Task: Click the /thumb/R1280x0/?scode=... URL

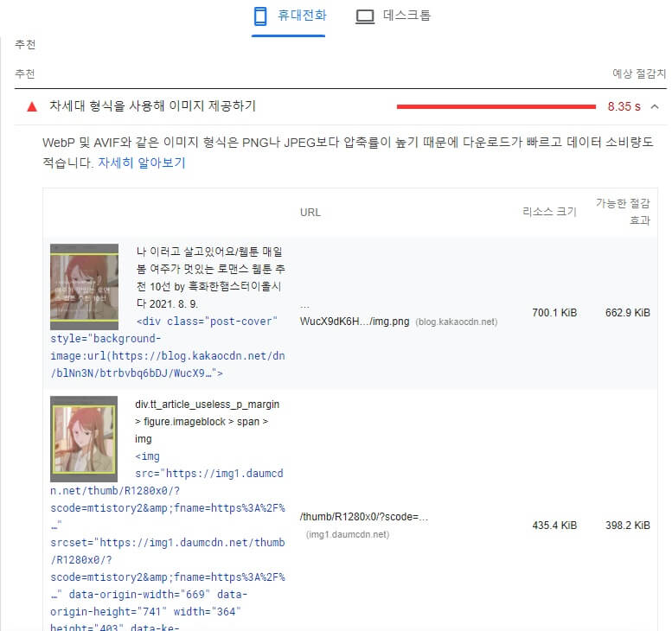Action: [364, 517]
